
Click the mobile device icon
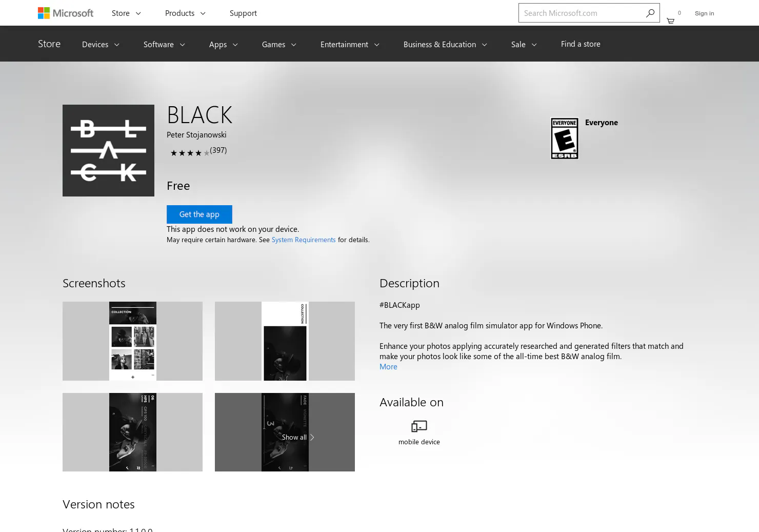point(419,426)
